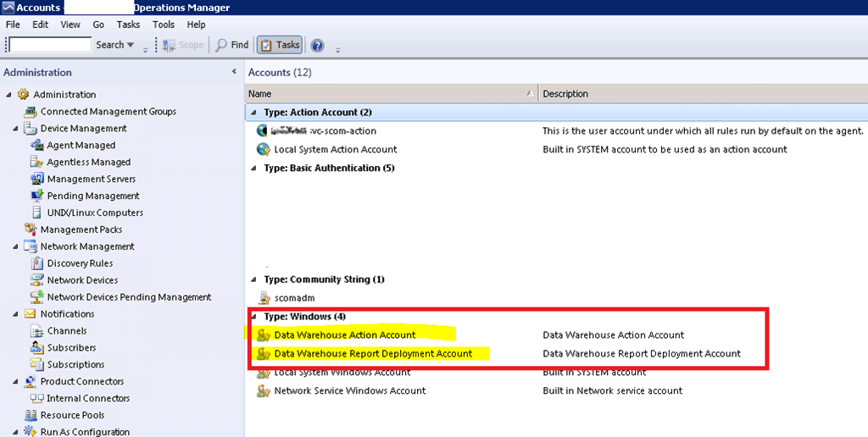Open the File menu
This screenshot has height=437, width=868.
click(x=13, y=25)
